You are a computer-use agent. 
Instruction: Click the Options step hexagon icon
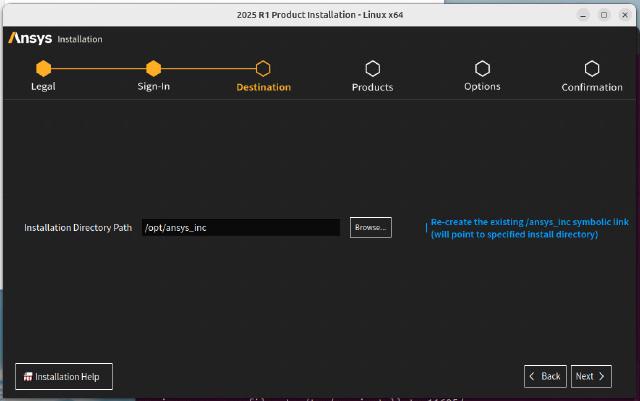click(482, 69)
